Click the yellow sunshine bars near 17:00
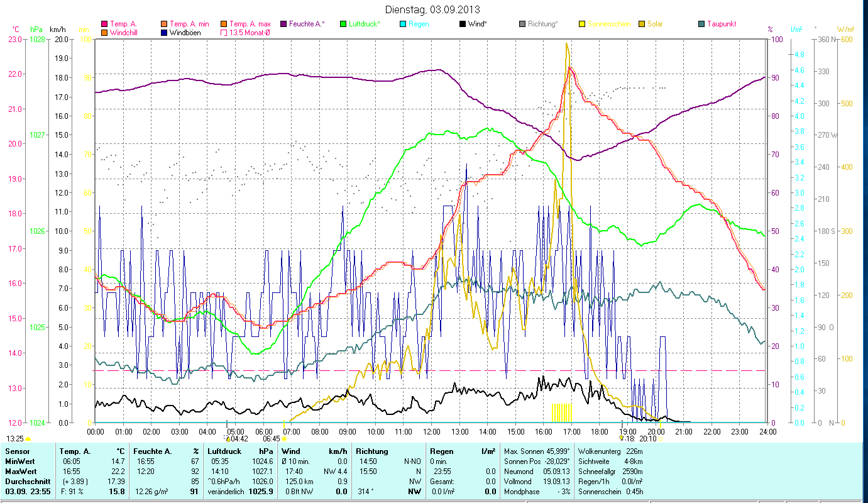 (x=561, y=412)
